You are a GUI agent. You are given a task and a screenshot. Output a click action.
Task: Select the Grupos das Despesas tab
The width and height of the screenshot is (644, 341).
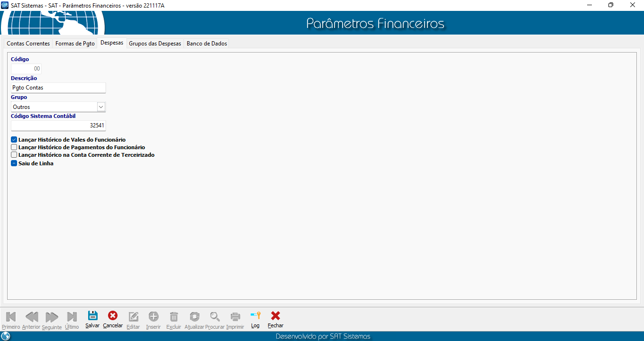pyautogui.click(x=155, y=44)
